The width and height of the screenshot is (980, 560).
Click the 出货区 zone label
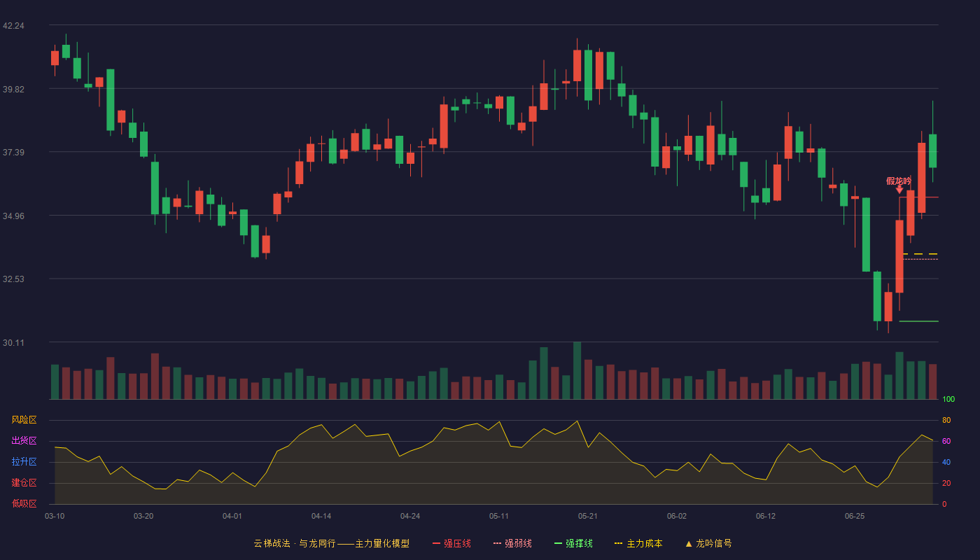[x=24, y=441]
